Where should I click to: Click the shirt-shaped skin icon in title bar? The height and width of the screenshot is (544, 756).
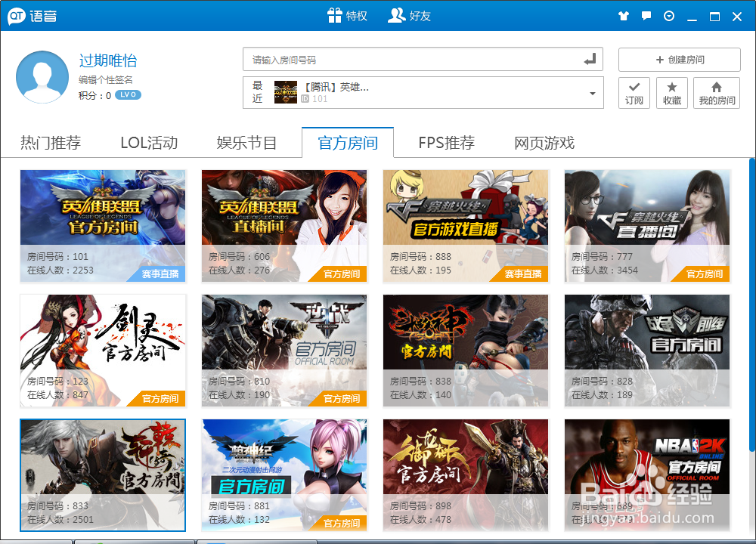click(623, 14)
